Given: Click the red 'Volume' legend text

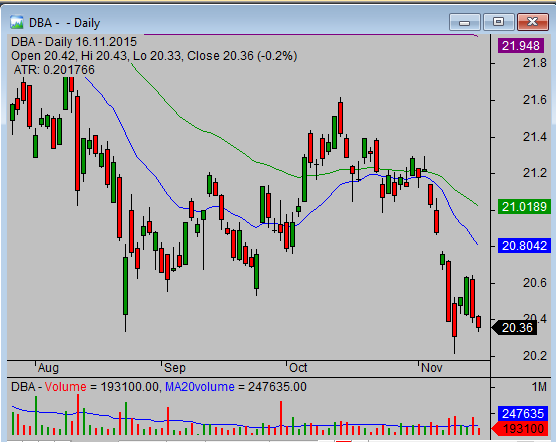Looking at the screenshot, I should (66, 387).
